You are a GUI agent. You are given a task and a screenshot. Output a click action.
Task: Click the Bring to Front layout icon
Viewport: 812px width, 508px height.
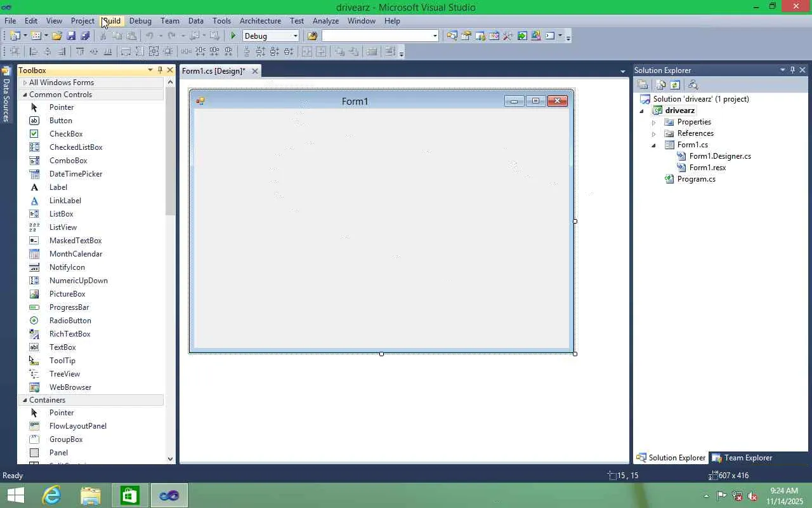pos(339,52)
